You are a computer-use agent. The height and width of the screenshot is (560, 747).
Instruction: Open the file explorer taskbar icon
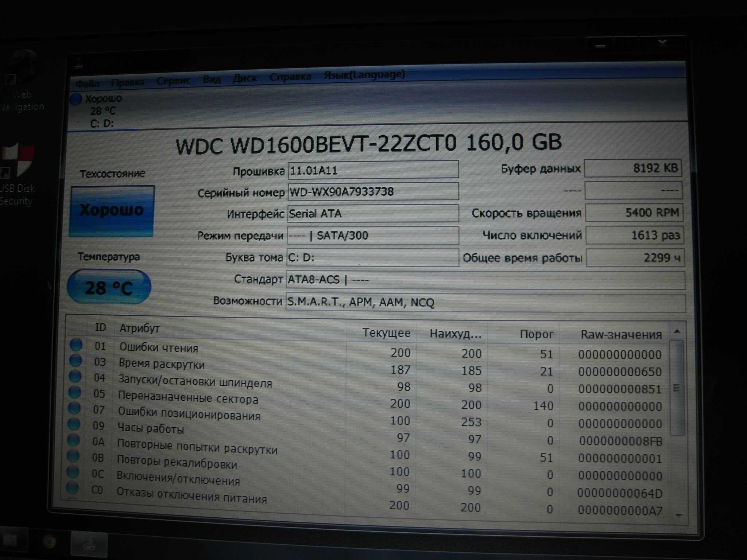10,540
